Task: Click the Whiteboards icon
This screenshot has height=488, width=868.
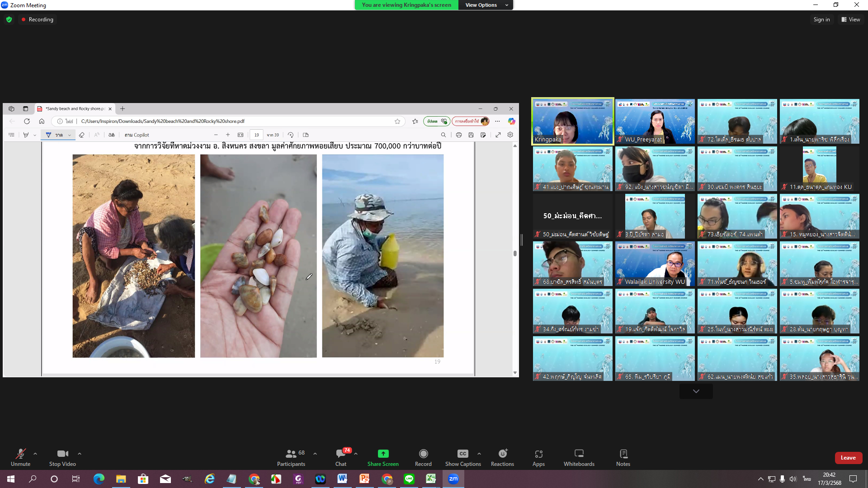Action: click(579, 456)
